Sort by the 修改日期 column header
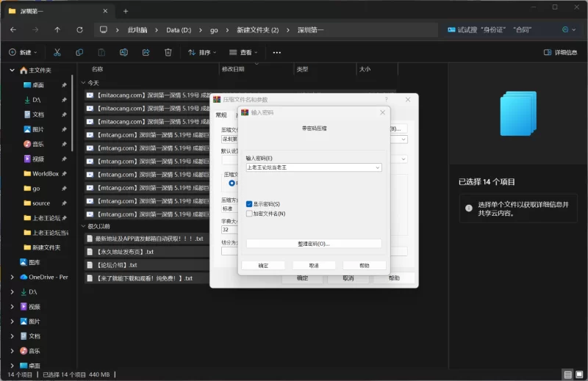The height and width of the screenshot is (381, 588). click(x=233, y=69)
